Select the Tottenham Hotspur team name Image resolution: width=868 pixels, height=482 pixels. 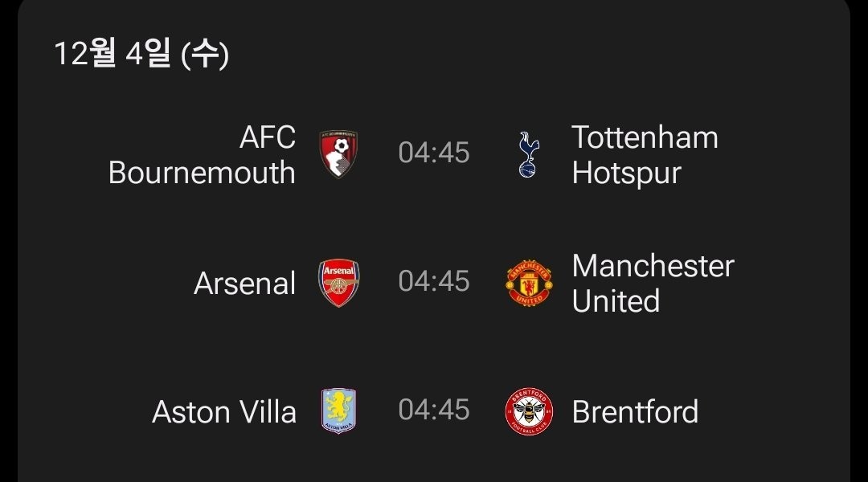[x=645, y=155]
